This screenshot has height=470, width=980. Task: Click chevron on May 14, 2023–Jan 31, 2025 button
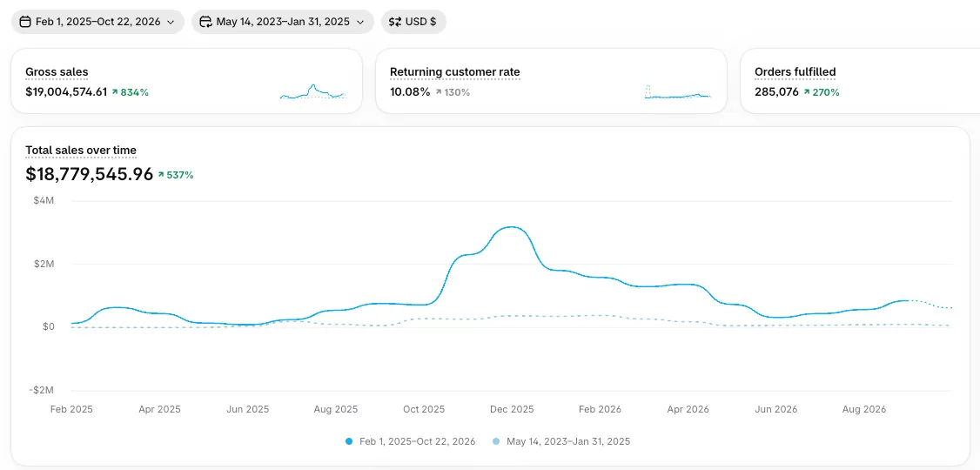tap(360, 22)
